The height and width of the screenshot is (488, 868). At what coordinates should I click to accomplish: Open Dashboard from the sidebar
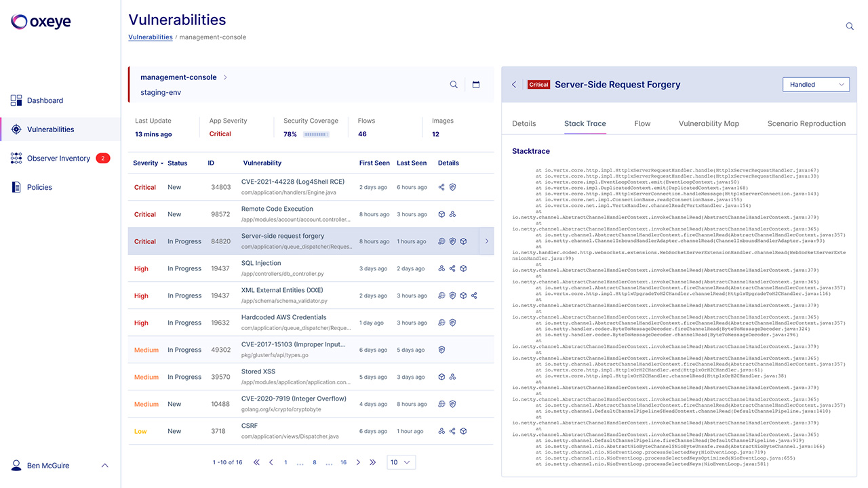(x=45, y=100)
